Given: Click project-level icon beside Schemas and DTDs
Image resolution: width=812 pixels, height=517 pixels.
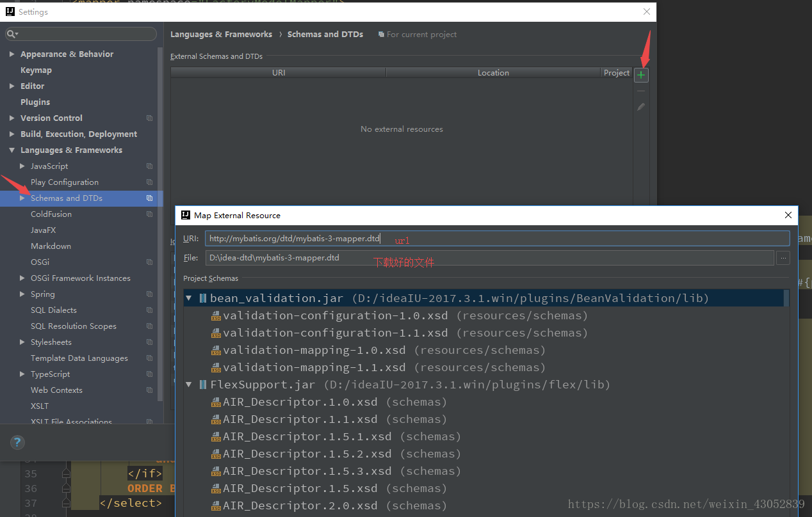Looking at the screenshot, I should coord(149,198).
